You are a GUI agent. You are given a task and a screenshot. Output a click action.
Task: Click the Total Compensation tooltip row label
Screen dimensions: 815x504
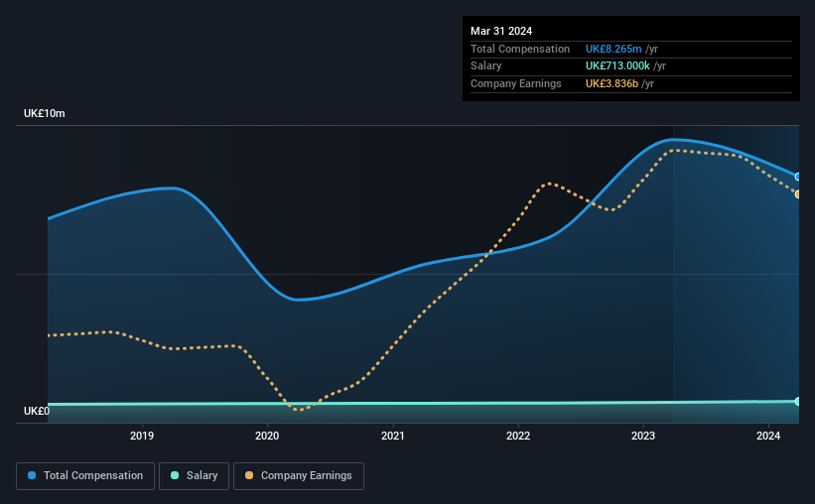pyautogui.click(x=520, y=49)
